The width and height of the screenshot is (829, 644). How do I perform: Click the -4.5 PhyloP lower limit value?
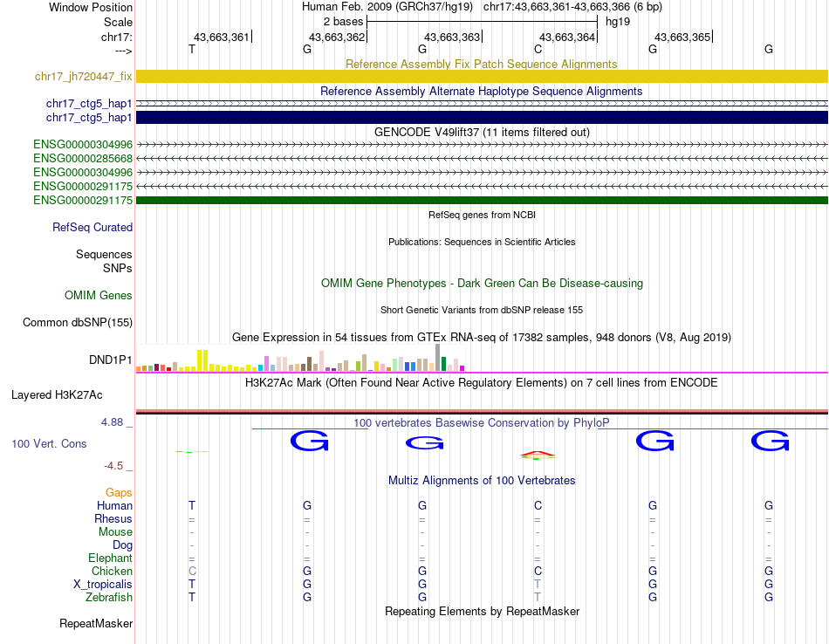[113, 466]
